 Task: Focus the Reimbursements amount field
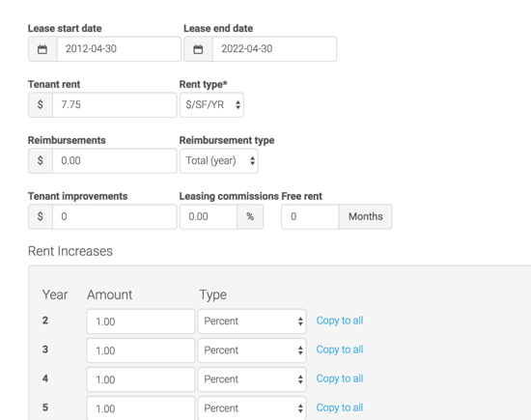(x=115, y=161)
